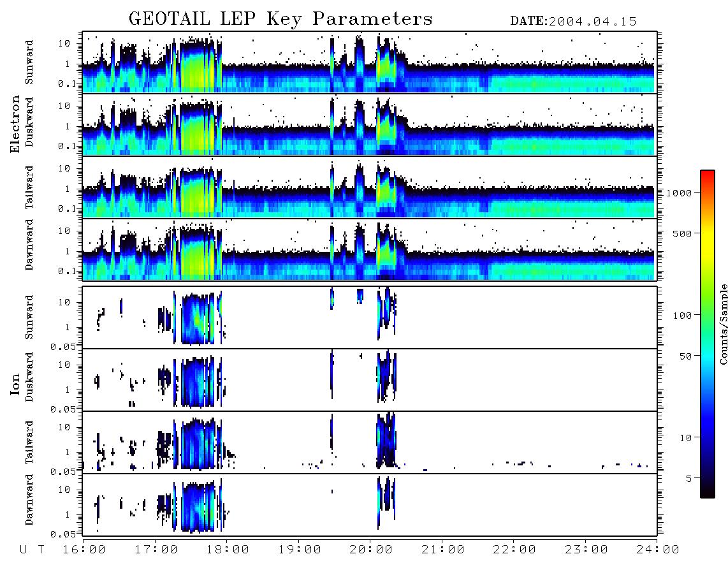Click the Electron "Sunward" panel label
The width and height of the screenshot is (728, 561).
point(29,62)
